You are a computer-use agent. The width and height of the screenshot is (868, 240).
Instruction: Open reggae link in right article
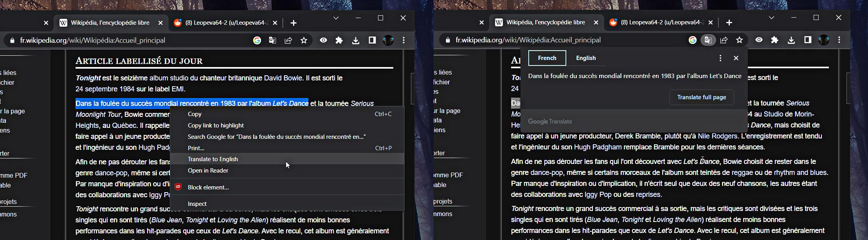(x=742, y=173)
